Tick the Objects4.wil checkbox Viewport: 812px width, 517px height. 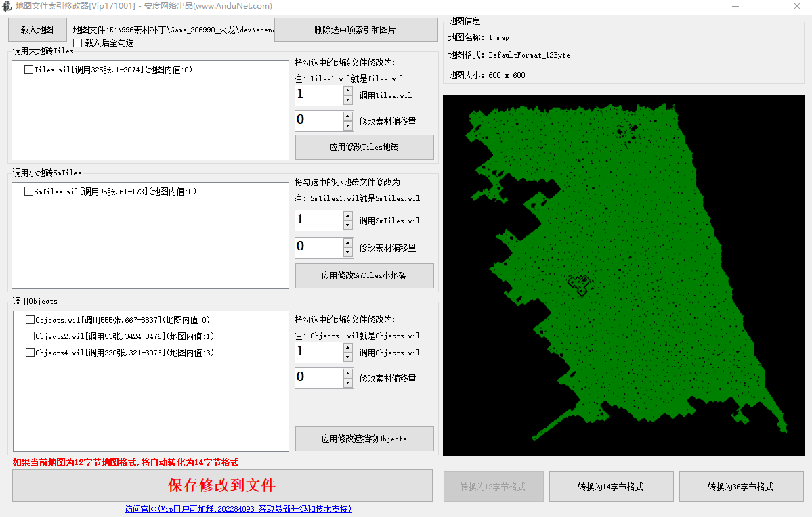pos(30,353)
